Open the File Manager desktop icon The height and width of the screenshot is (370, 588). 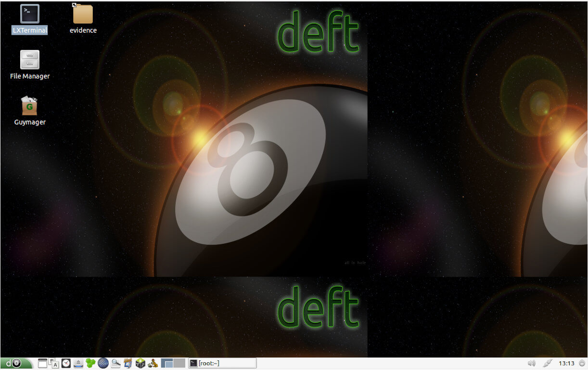click(30, 65)
